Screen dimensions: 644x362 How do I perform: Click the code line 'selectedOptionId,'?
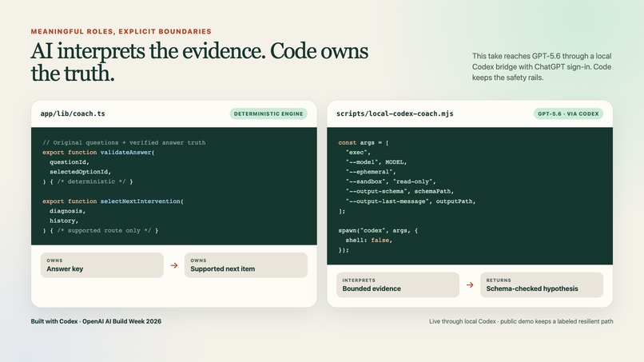tap(81, 172)
